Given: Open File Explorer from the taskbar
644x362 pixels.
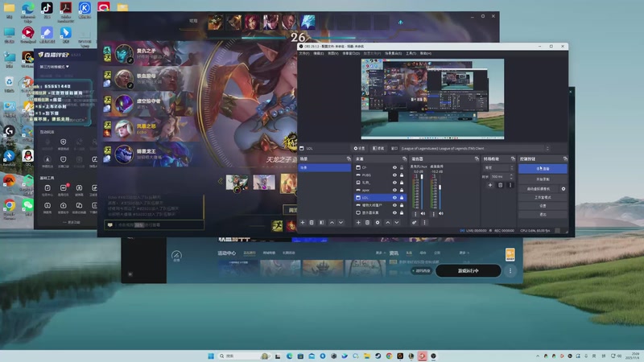Looking at the screenshot, I should [367, 356].
